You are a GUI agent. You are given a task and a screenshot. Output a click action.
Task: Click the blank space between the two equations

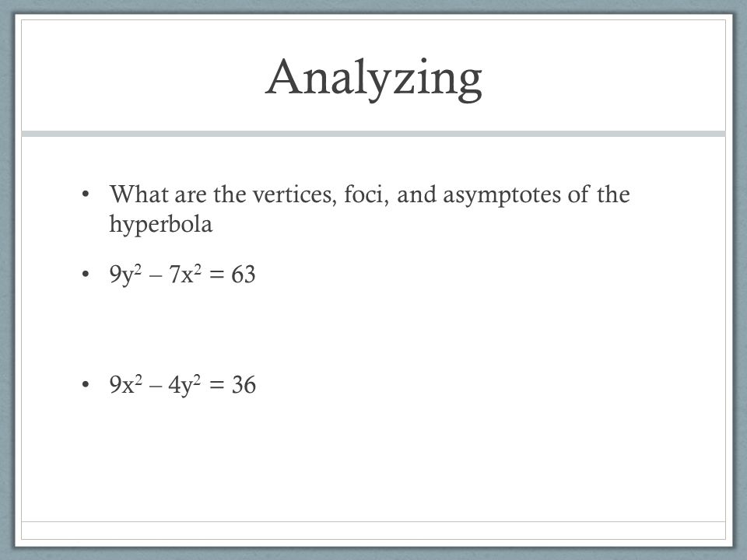tap(373, 330)
